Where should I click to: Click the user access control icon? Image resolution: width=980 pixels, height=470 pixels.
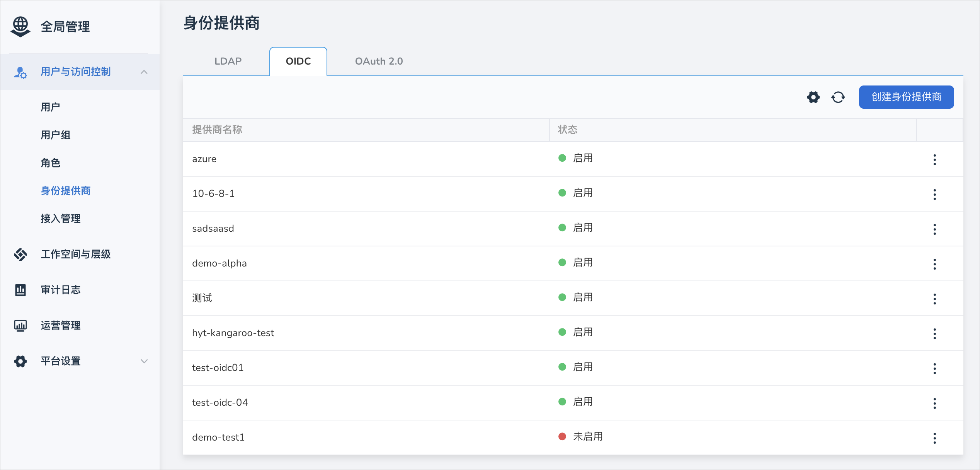point(20,72)
